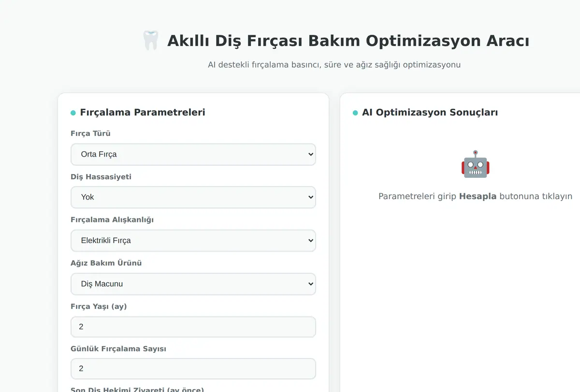Open the Ağız Bakım Ürünü dropdown
This screenshot has width=580, height=392.
[193, 284]
